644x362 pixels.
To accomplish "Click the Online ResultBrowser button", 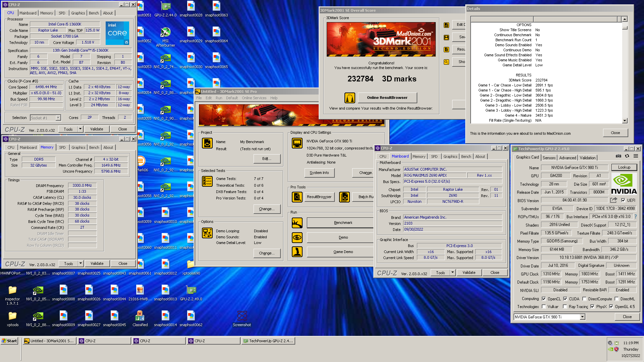I will 387,98.
